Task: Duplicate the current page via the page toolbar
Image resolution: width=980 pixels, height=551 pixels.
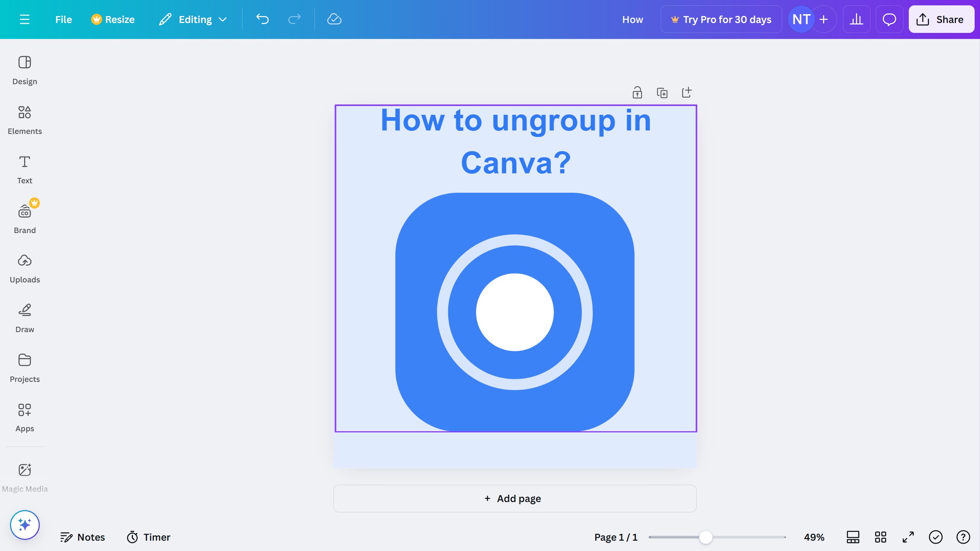Action: coord(662,92)
